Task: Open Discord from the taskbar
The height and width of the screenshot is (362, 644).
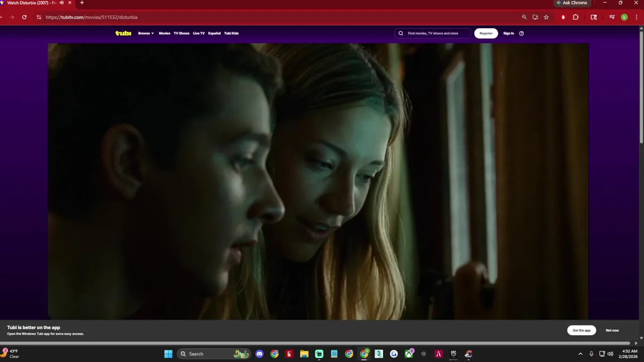Action: coord(259,354)
